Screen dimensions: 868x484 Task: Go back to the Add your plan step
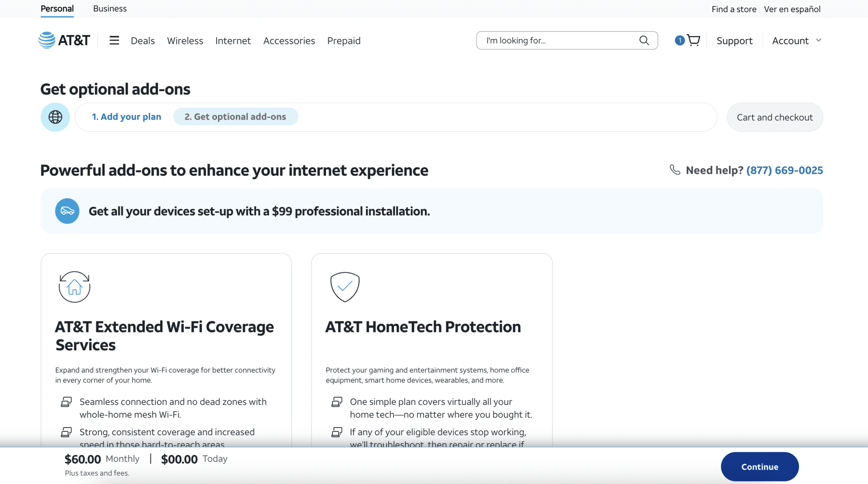pyautogui.click(x=126, y=117)
